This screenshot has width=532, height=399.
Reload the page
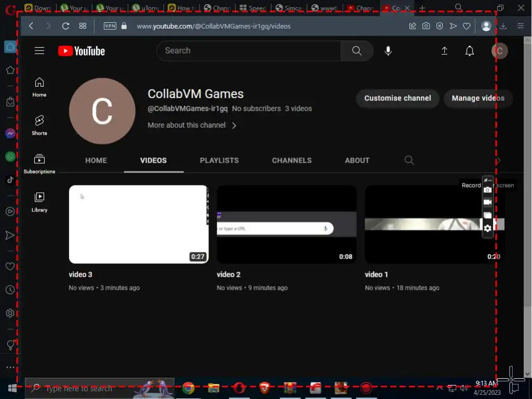point(65,26)
